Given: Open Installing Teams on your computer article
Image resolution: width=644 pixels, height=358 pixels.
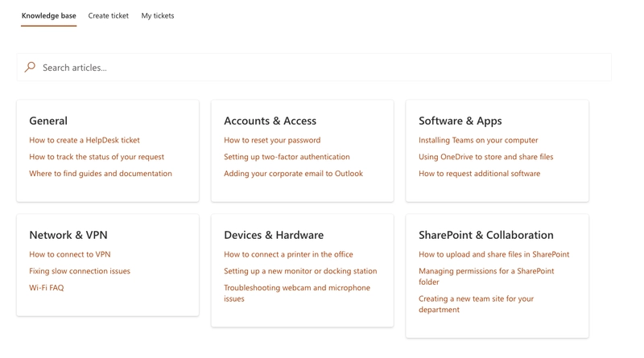Looking at the screenshot, I should (478, 140).
